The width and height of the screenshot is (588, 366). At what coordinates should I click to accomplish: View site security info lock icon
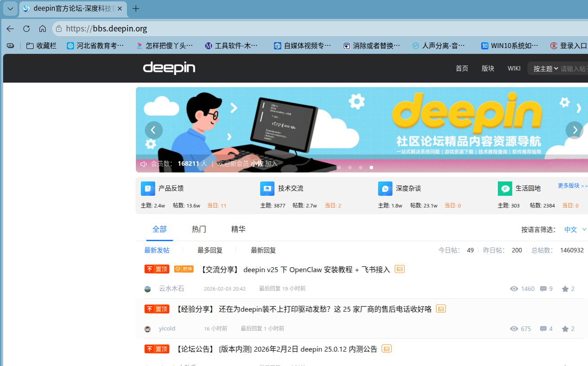(59, 29)
